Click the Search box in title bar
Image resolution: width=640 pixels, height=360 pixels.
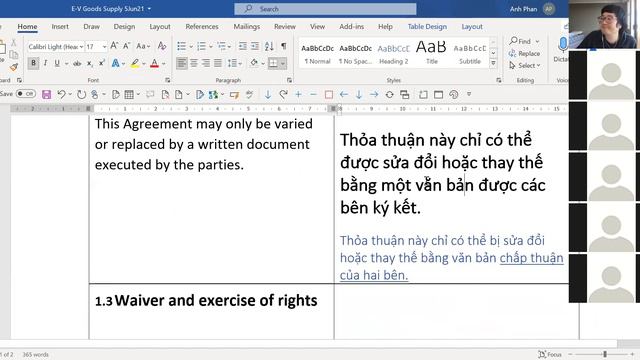point(325,9)
